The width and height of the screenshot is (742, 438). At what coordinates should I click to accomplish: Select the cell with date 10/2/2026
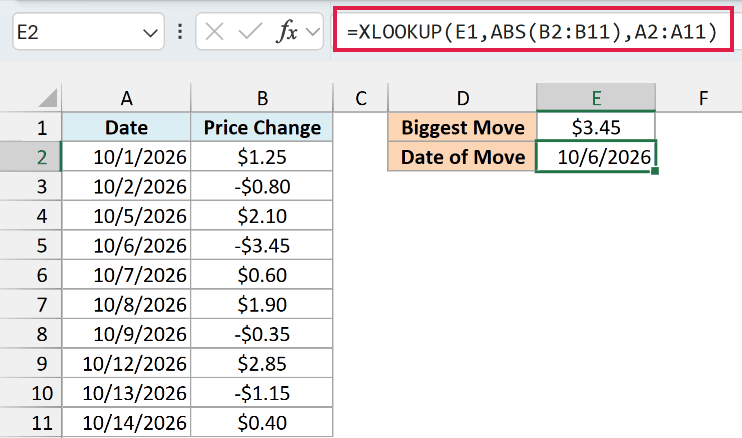pos(126,186)
